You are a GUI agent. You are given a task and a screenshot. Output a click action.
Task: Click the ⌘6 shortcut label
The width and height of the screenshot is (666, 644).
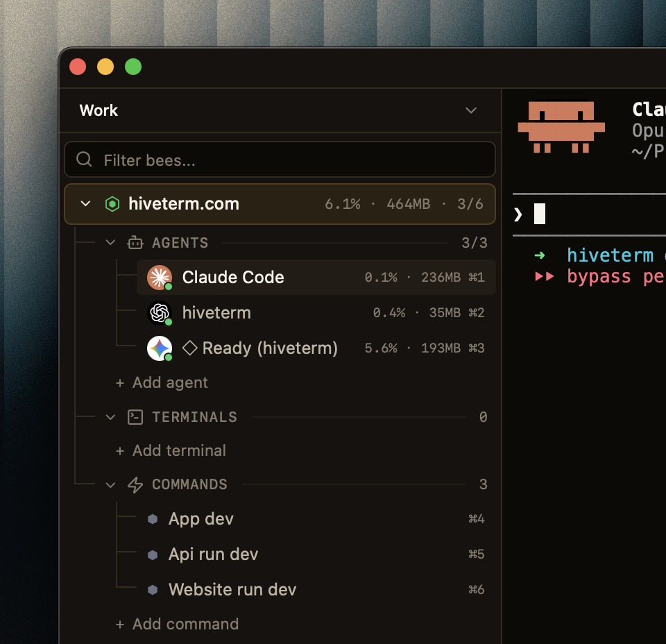[x=476, y=590]
